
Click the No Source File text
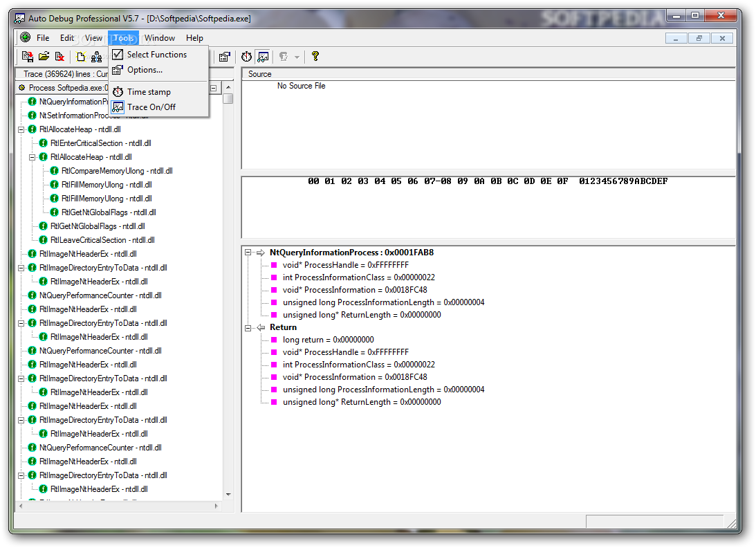point(301,86)
